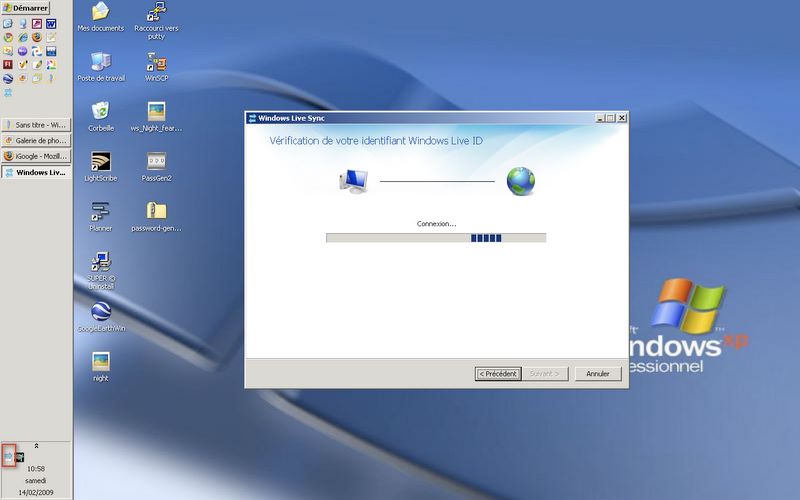The image size is (800, 500).
Task: Select the night image file icon
Action: click(x=101, y=367)
